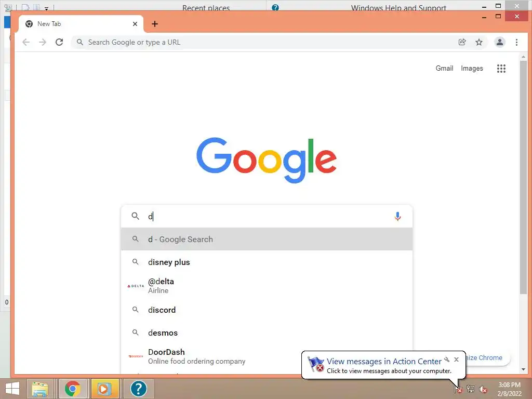
Task: Open a new tab with the plus button
Action: pyautogui.click(x=155, y=24)
